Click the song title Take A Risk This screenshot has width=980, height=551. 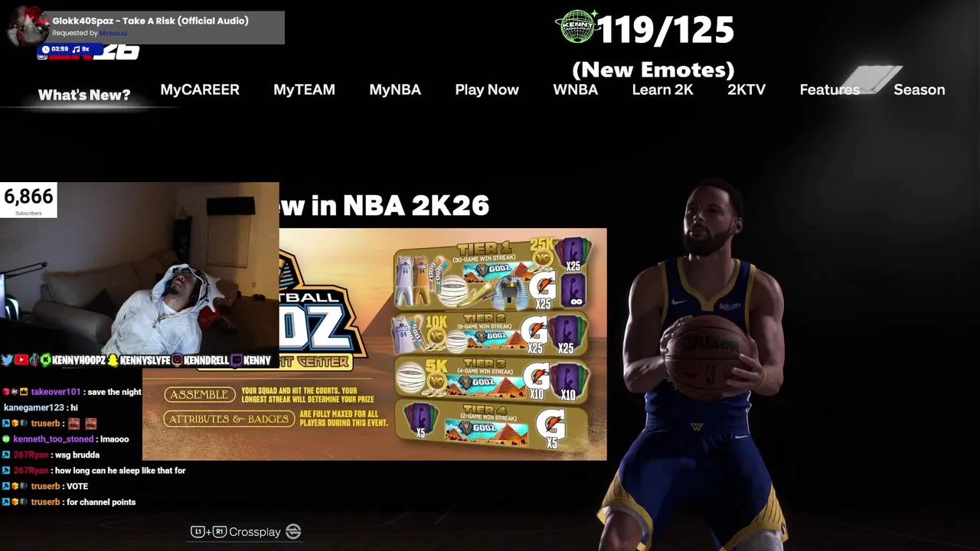click(x=151, y=21)
